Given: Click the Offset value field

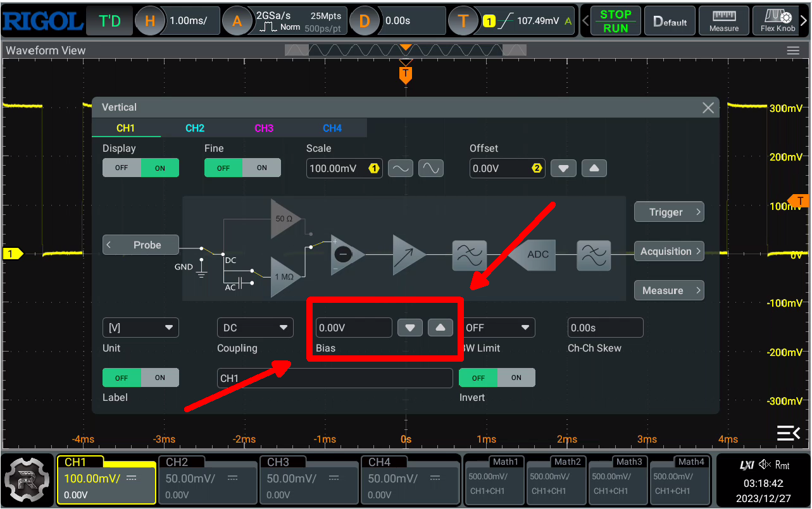Looking at the screenshot, I should 508,168.
